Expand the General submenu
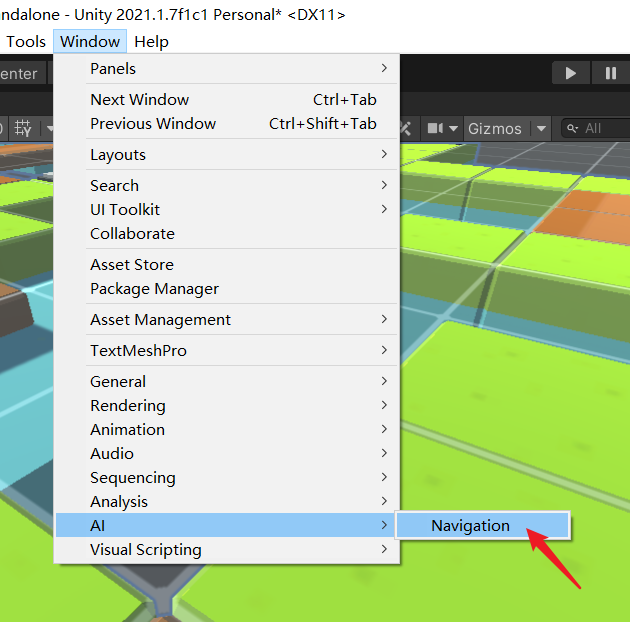This screenshot has width=630, height=622. coord(227,382)
